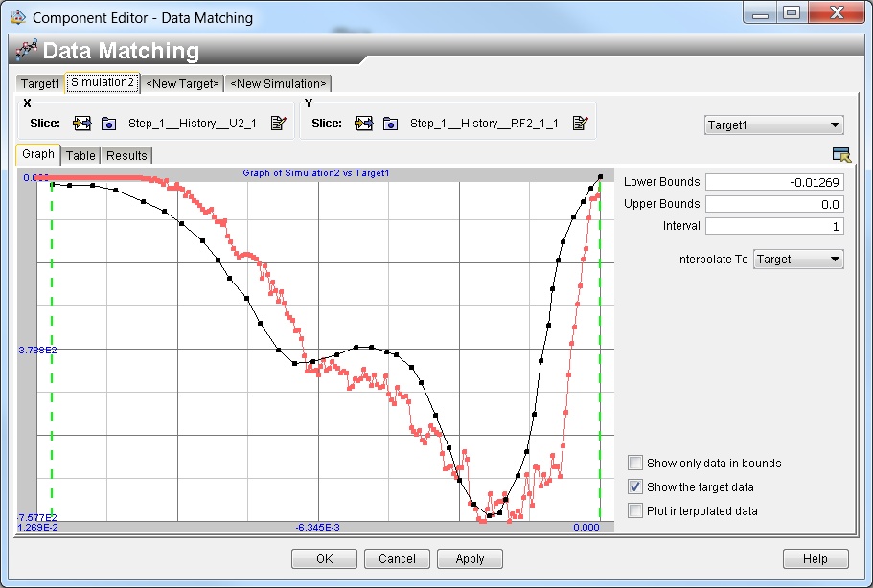Click the Y slice map parameter arrow icon
Viewport: 873px width, 588px height.
(x=363, y=123)
